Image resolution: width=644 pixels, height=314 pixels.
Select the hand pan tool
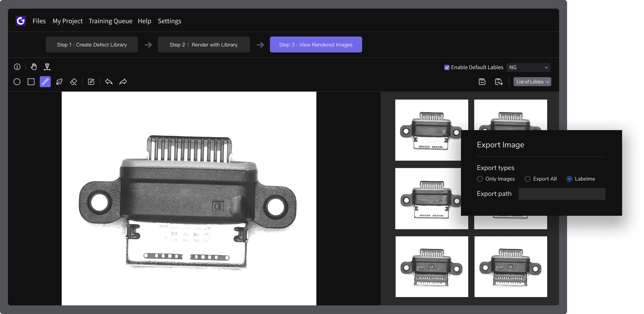(x=33, y=67)
